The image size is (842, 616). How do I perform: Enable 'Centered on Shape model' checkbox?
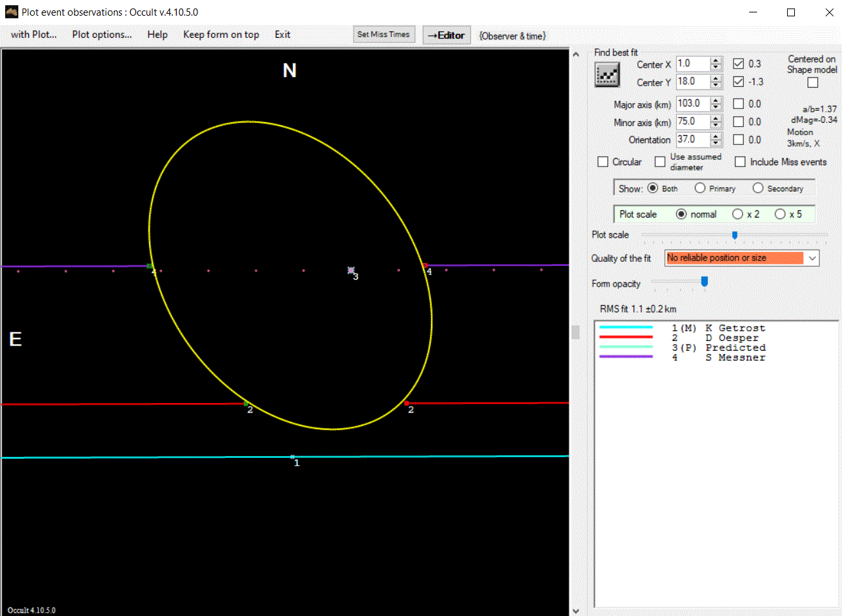tap(813, 82)
